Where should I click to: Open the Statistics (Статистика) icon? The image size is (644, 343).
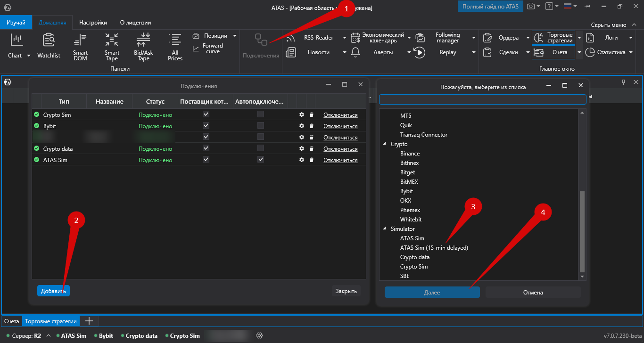tap(590, 52)
